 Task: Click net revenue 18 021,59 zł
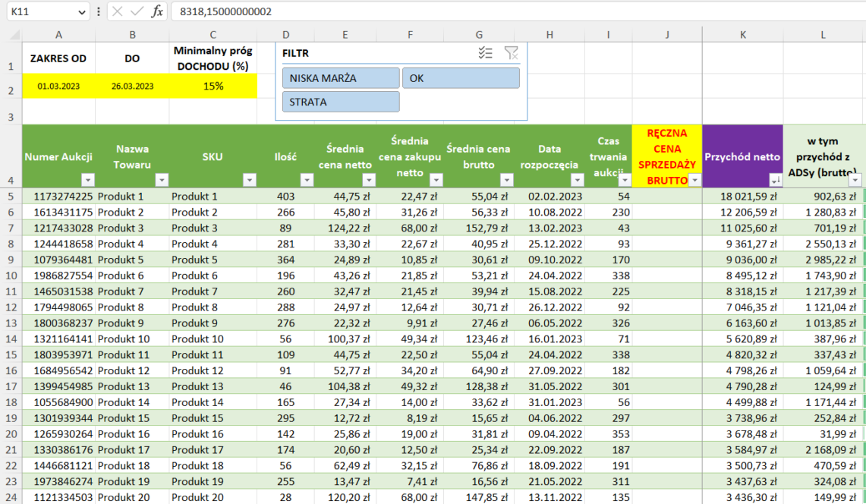743,196
